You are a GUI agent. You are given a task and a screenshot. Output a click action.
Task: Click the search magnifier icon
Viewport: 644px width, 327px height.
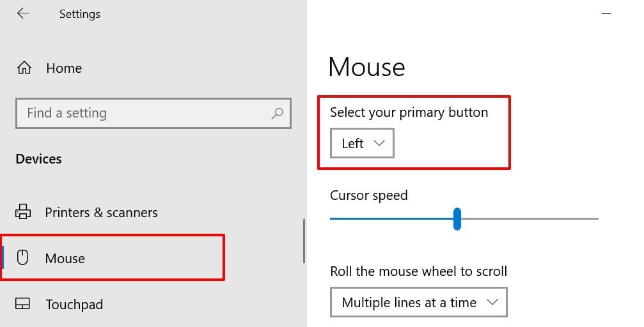point(277,113)
